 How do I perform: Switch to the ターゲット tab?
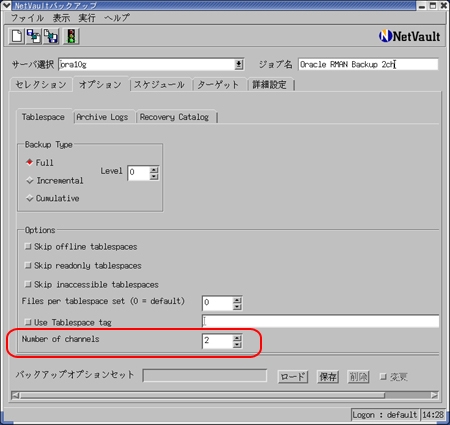click(218, 85)
